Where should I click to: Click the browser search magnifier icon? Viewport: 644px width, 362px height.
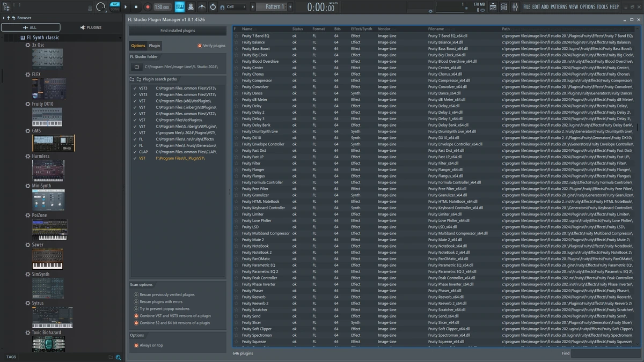tap(119, 357)
